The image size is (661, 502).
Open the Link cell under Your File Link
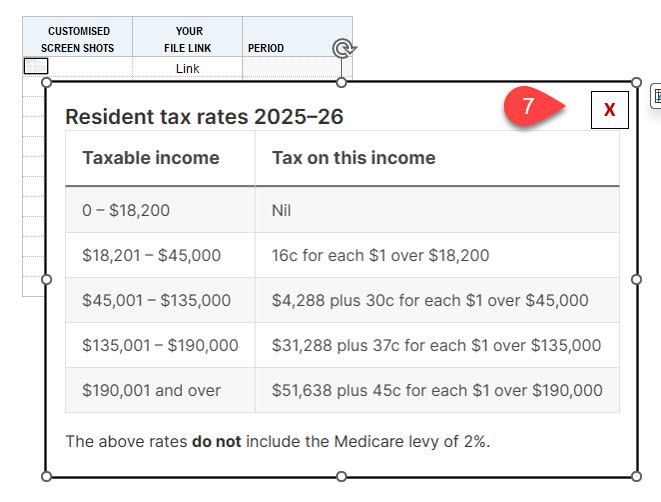[187, 68]
